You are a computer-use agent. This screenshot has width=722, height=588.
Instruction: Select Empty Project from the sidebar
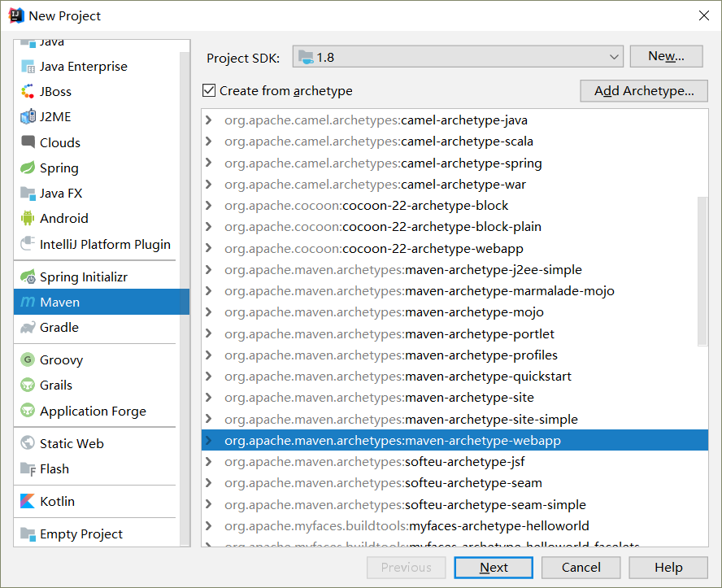pyautogui.click(x=80, y=533)
